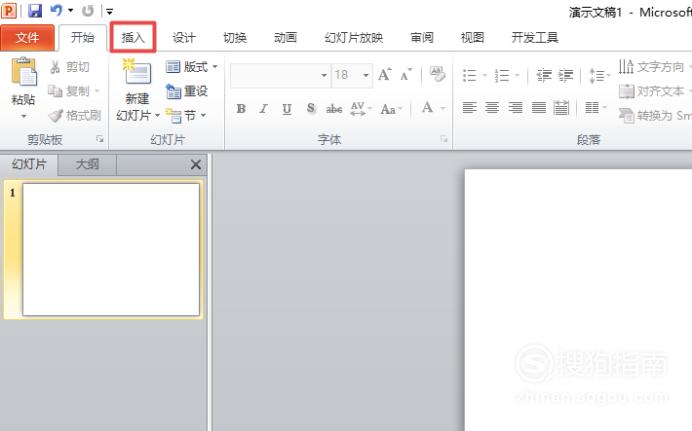Screen dimensions: 692x431
Task: Open the 幻灯片放映 tab
Action: (354, 38)
